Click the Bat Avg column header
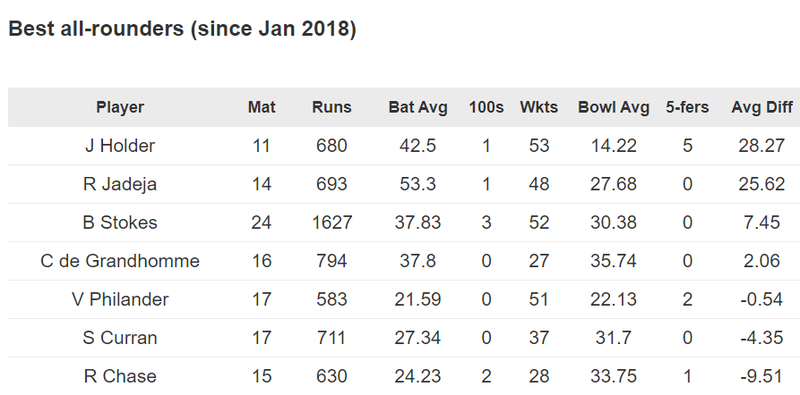This screenshot has height=395, width=800. point(418,107)
